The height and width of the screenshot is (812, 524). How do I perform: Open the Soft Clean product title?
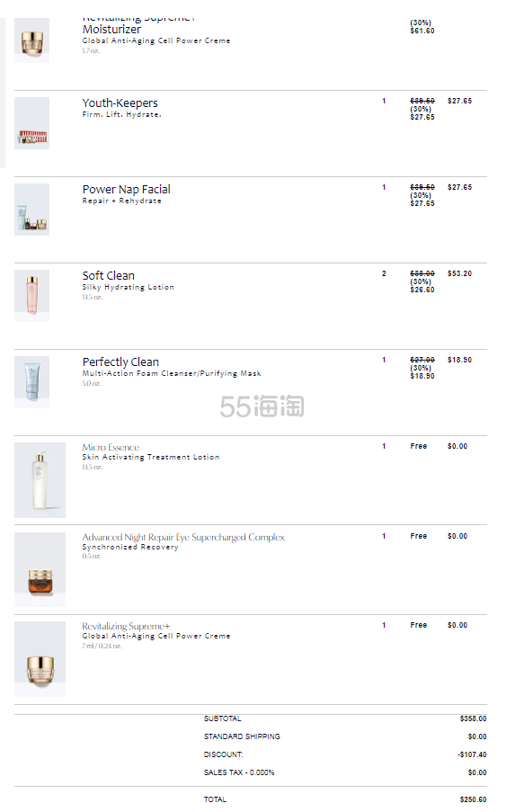[x=108, y=275]
